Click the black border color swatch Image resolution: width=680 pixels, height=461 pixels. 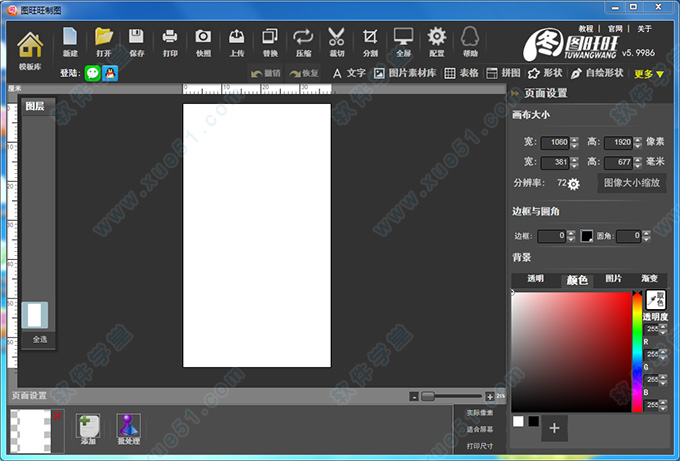tap(587, 236)
